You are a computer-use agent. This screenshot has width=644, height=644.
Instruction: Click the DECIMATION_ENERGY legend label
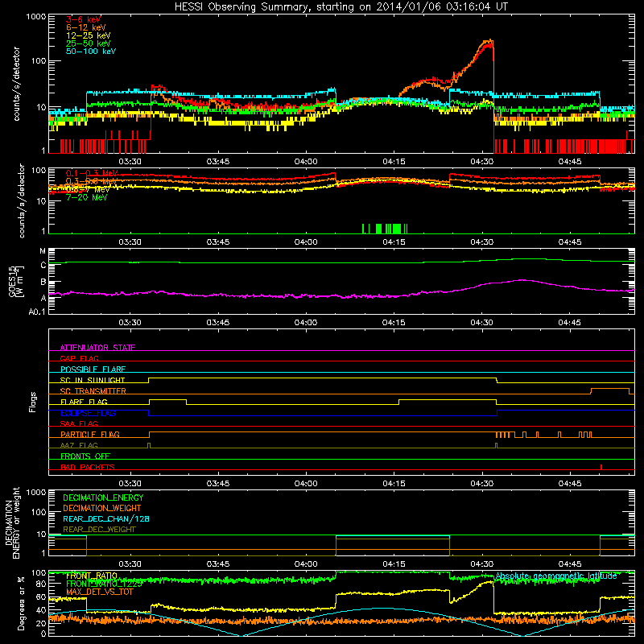103,497
